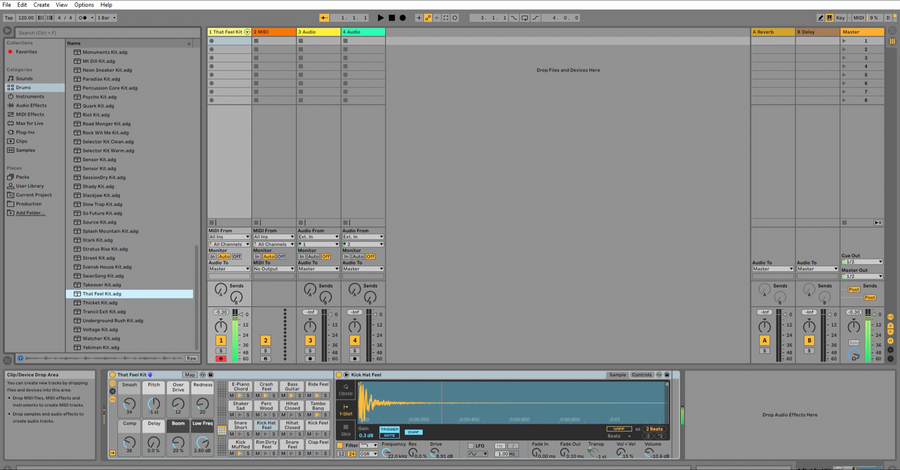This screenshot has width=900, height=470.
Task: Open track 1 All Channels dropdown
Action: [x=229, y=244]
